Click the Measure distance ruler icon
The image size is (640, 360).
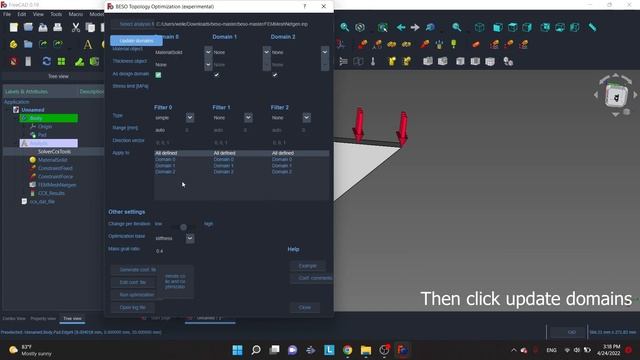coord(592,27)
